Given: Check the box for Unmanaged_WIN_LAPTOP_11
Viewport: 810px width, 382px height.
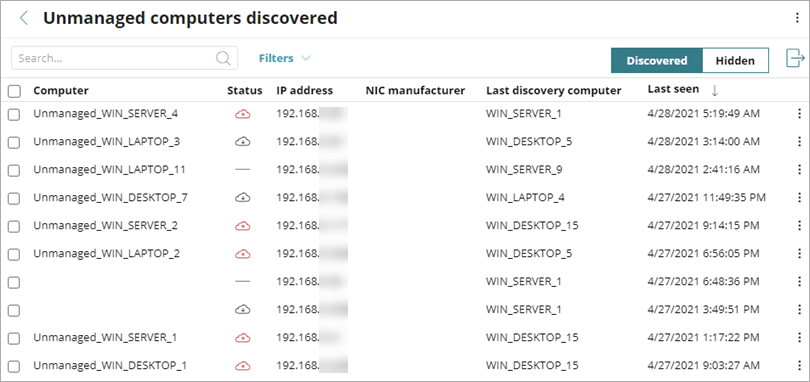Looking at the screenshot, I should click(x=14, y=170).
